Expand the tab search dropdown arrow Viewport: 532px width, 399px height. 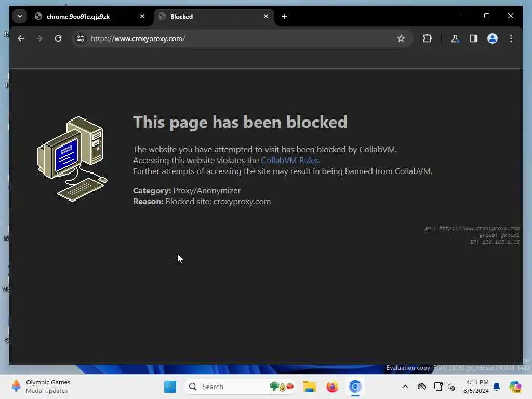pyautogui.click(x=20, y=16)
